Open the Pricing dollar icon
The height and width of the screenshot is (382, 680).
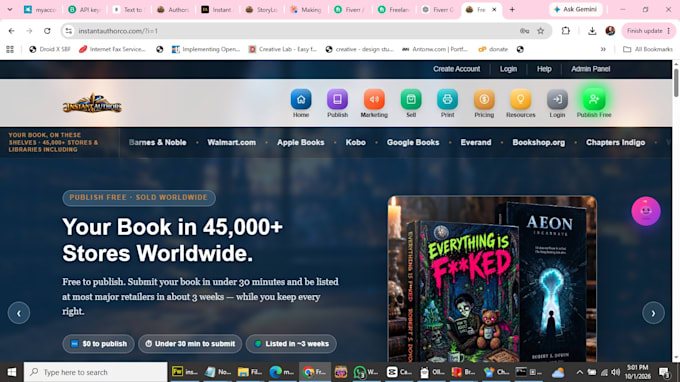(484, 100)
